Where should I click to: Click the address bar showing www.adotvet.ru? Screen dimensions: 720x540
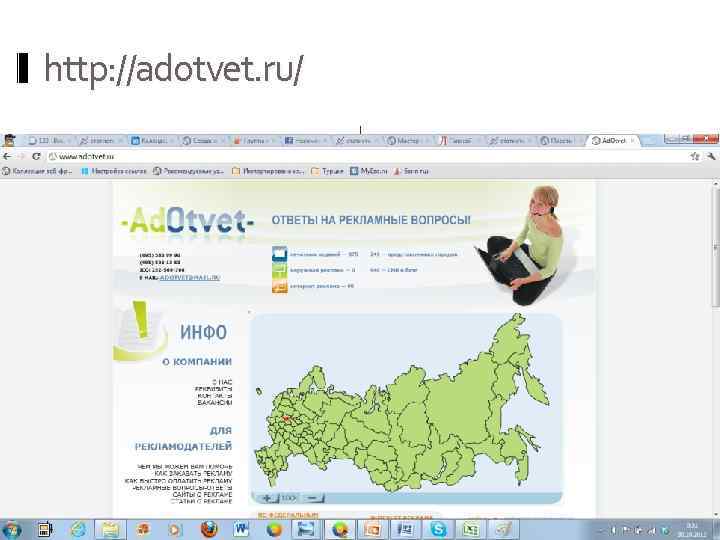click(367, 156)
